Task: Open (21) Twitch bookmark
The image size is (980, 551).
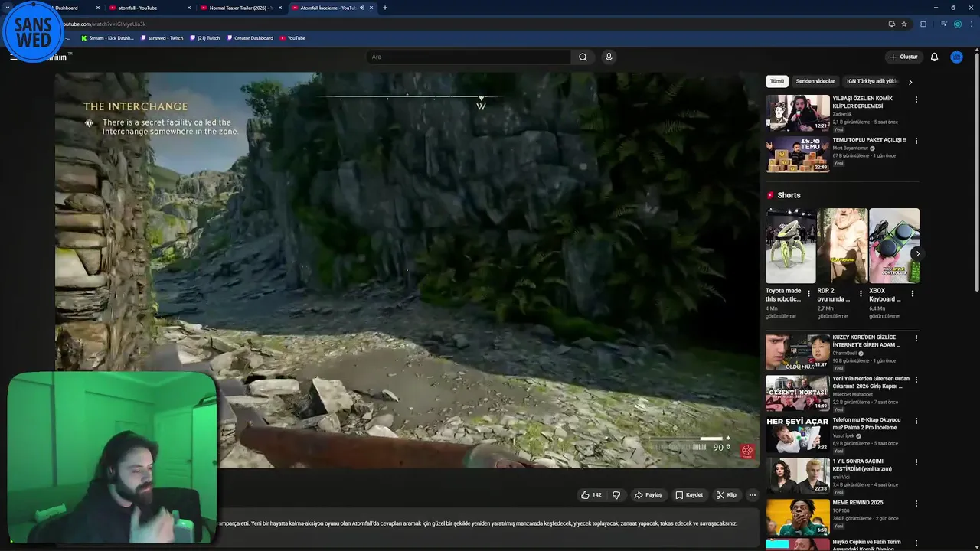Action: pyautogui.click(x=205, y=38)
